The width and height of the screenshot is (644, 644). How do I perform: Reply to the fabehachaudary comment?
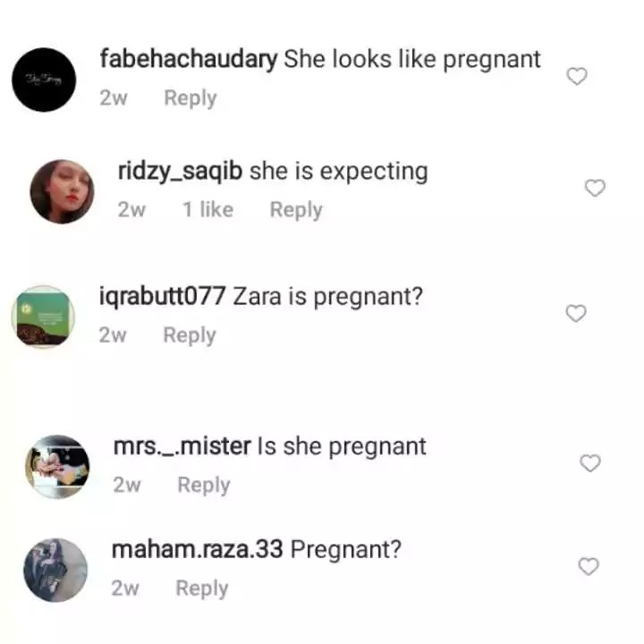click(x=191, y=98)
